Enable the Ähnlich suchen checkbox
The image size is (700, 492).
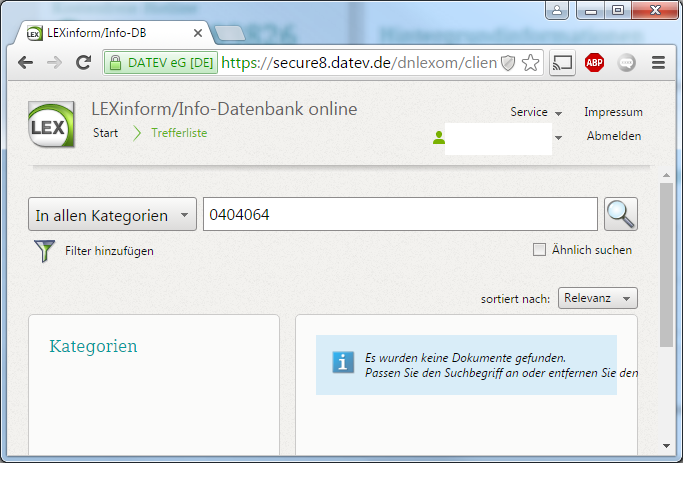pyautogui.click(x=539, y=250)
